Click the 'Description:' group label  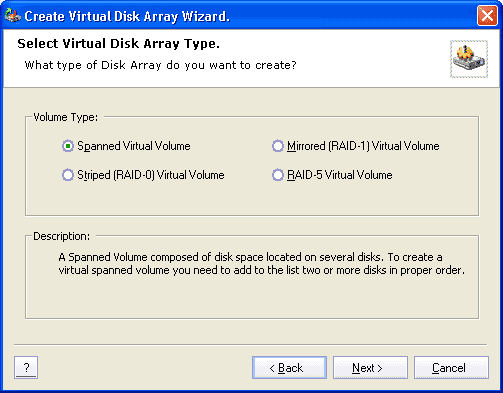(62, 236)
